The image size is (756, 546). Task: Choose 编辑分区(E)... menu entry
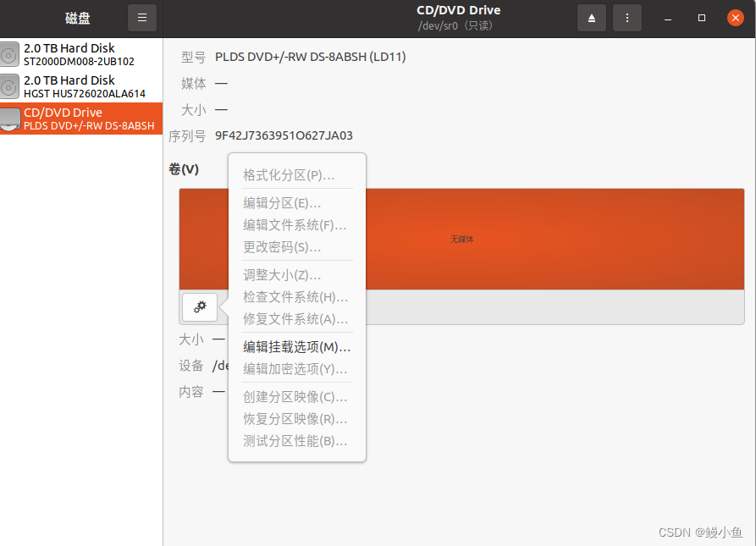(x=297, y=203)
